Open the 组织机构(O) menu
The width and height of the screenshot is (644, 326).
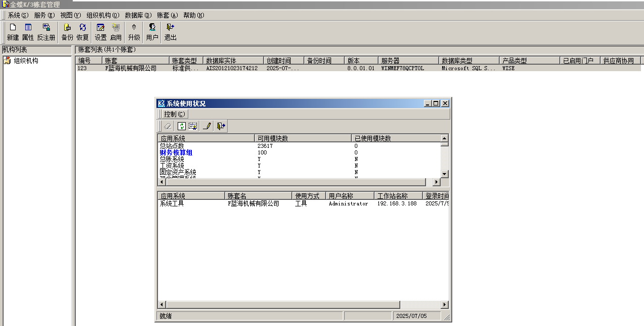coord(103,16)
